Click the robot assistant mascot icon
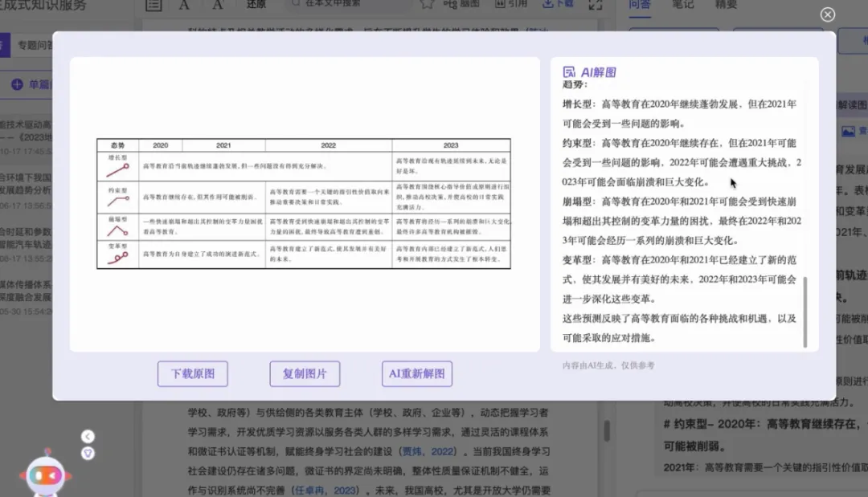This screenshot has width=868, height=497. [45, 475]
